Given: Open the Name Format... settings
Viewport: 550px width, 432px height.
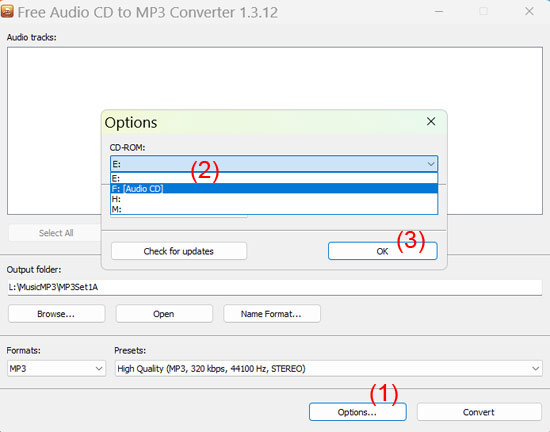Looking at the screenshot, I should [x=271, y=314].
